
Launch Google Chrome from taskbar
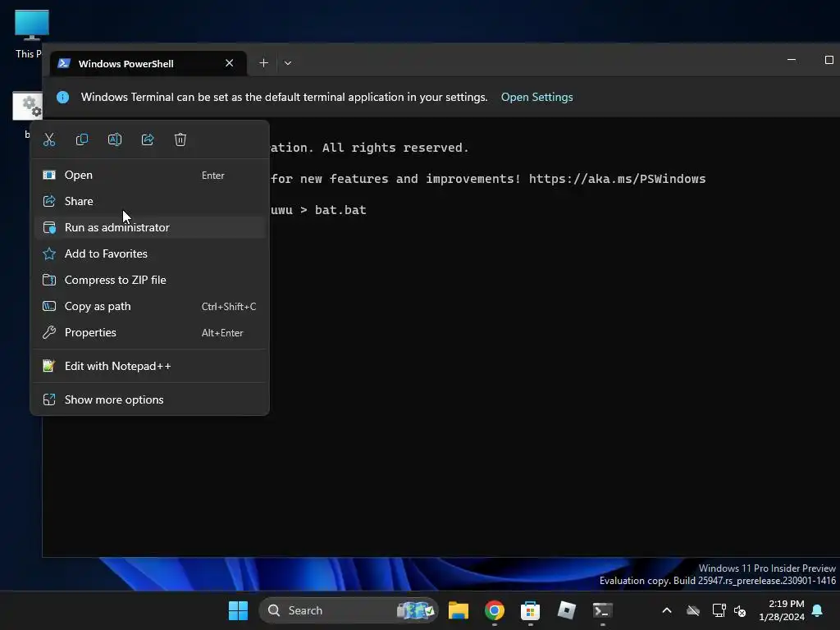click(x=495, y=610)
